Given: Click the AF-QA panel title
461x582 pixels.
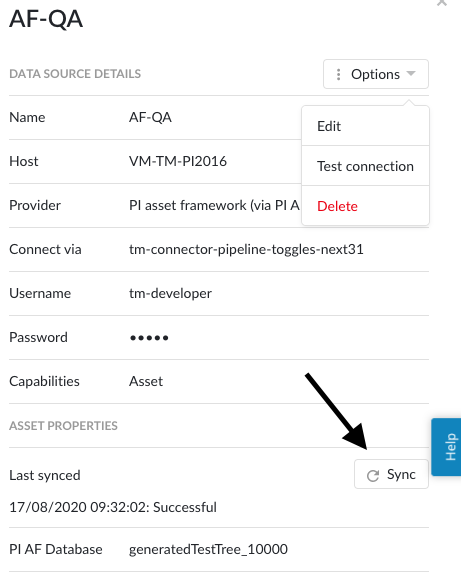Looking at the screenshot, I should (46, 19).
